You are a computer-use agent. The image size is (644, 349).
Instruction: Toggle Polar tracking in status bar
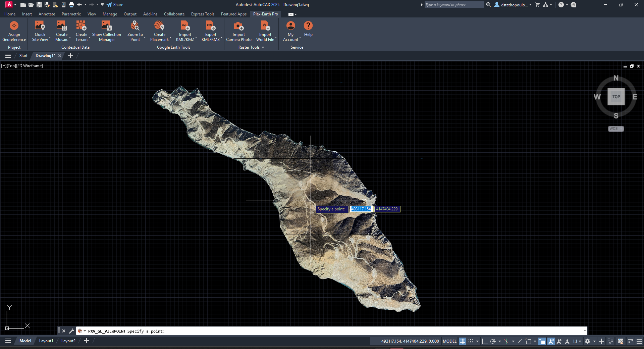click(x=493, y=341)
